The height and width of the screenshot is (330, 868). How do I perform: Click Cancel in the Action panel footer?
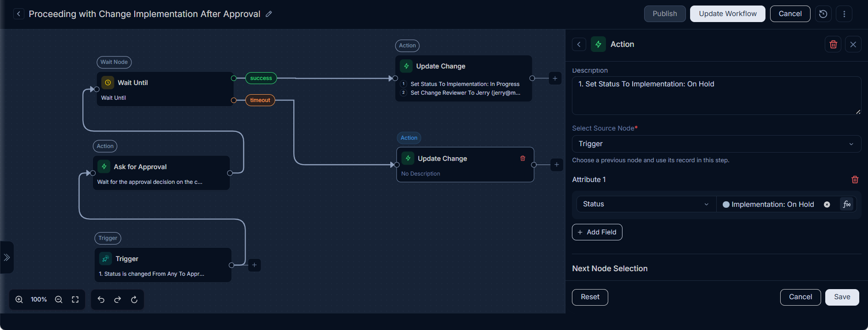[800, 297]
